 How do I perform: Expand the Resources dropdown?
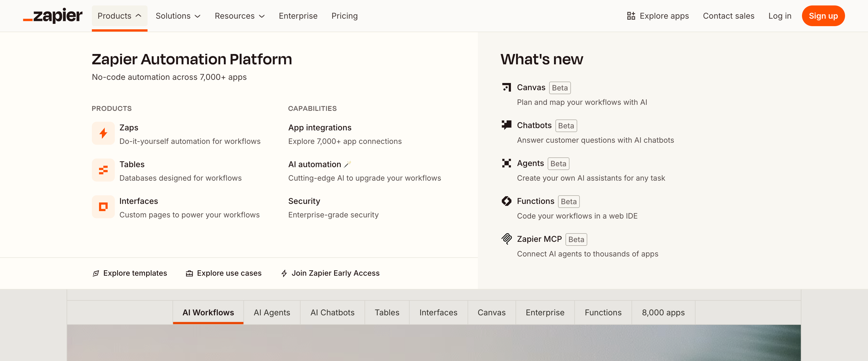click(240, 16)
